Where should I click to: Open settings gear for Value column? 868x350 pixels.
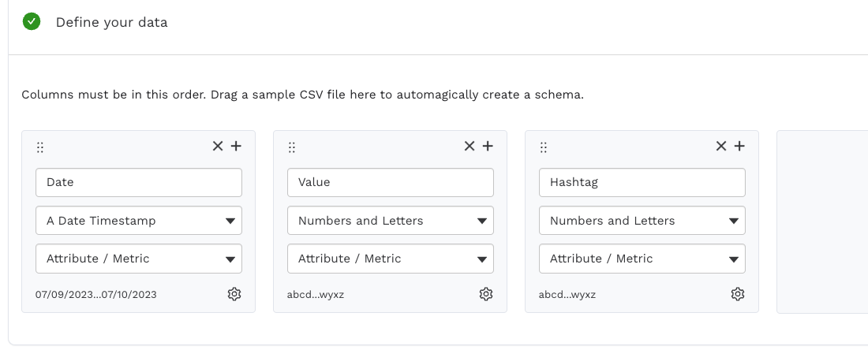[x=486, y=294]
